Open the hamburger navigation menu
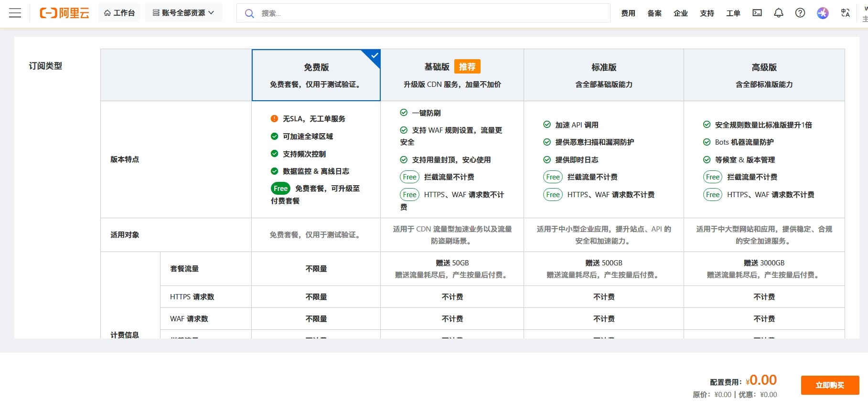868x411 pixels. tap(15, 13)
